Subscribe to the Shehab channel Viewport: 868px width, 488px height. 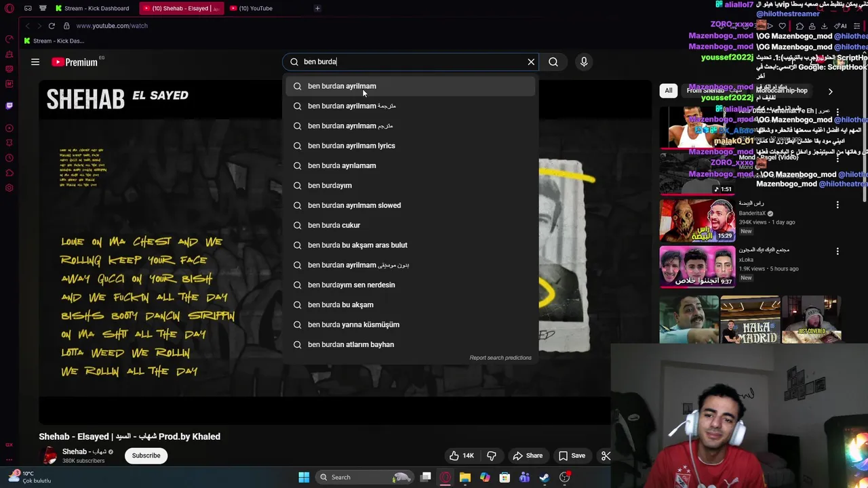146,455
